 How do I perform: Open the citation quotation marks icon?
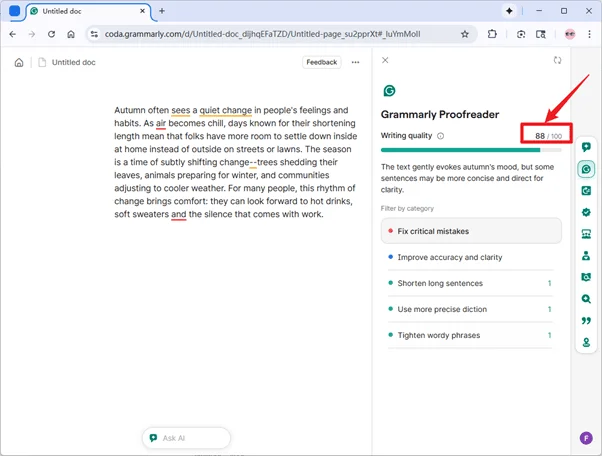pos(586,320)
